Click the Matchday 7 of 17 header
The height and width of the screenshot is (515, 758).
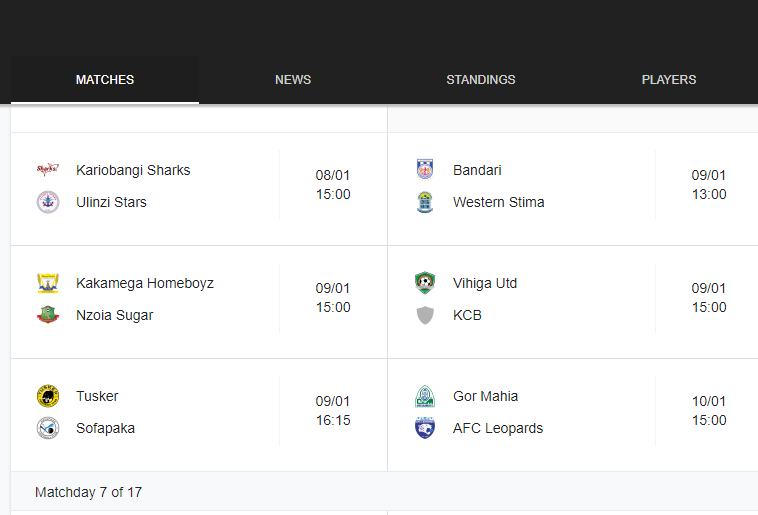88,492
